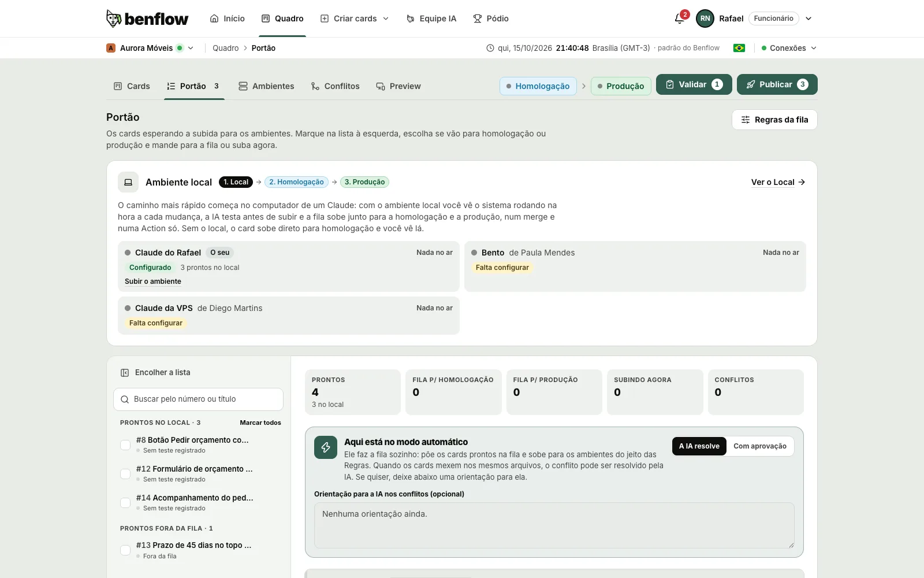The image size is (924, 578).
Task: Open the Aurora Móveis workspace switcher chevron
Action: [191, 48]
